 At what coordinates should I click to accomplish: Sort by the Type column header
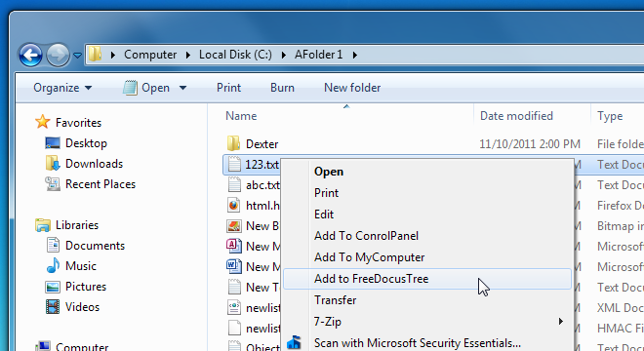click(x=610, y=116)
